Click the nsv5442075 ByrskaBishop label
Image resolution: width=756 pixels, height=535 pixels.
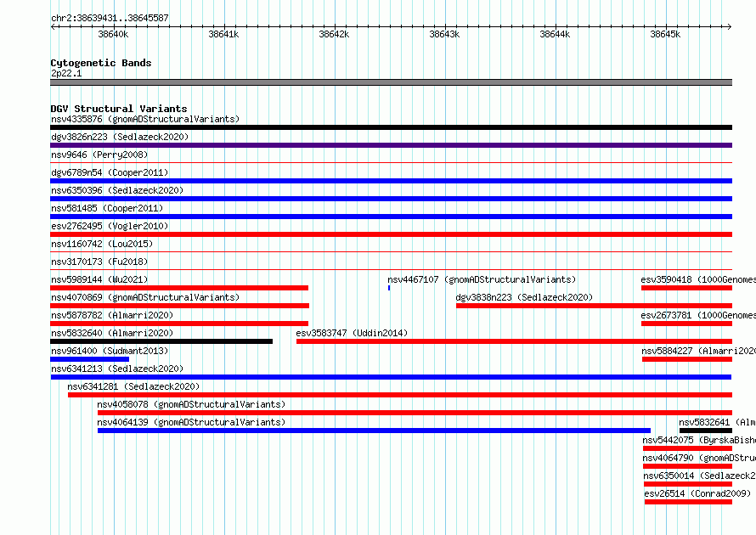pyautogui.click(x=699, y=440)
